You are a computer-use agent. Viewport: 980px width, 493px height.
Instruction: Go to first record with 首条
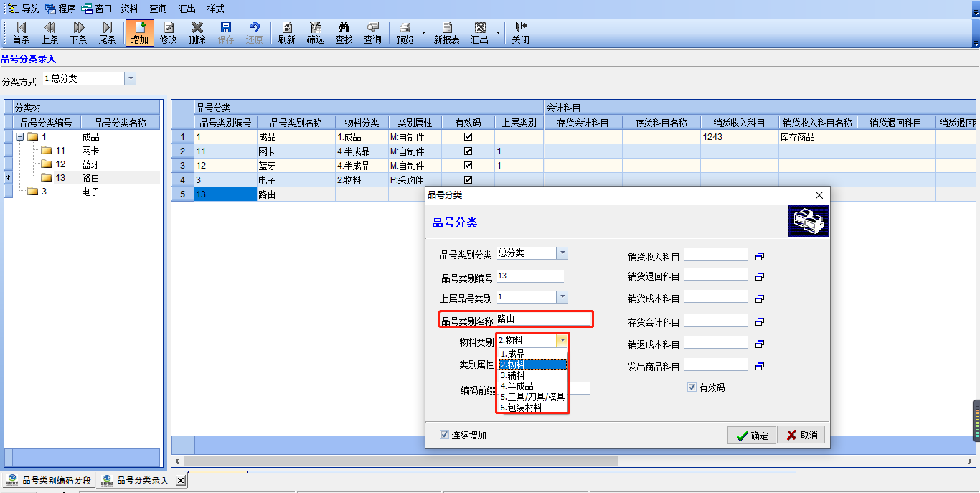21,33
